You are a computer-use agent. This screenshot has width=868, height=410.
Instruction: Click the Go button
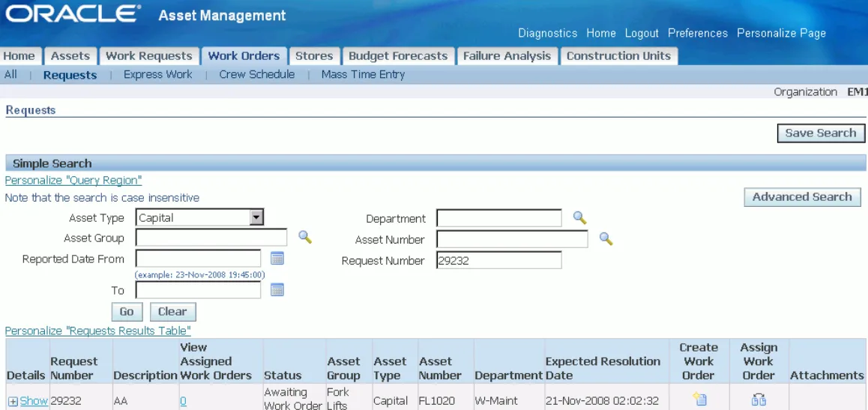pyautogui.click(x=127, y=312)
